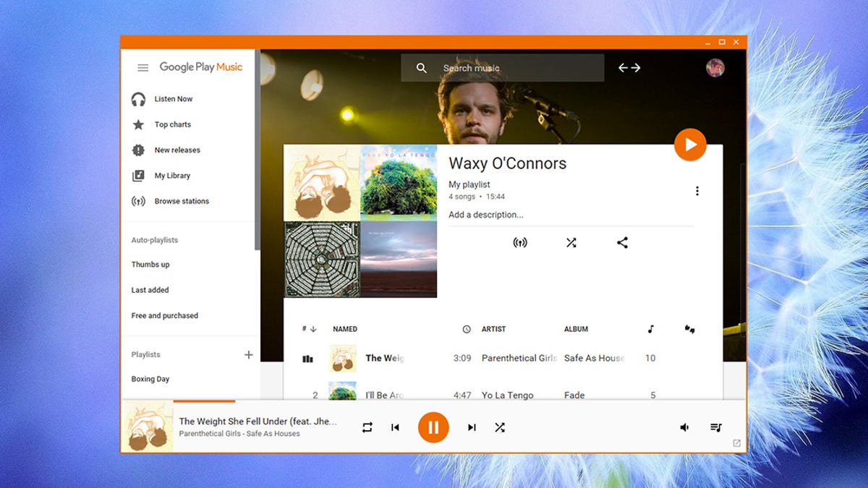The image size is (868, 488).
Task: Skip to the next track
Action: tap(472, 427)
